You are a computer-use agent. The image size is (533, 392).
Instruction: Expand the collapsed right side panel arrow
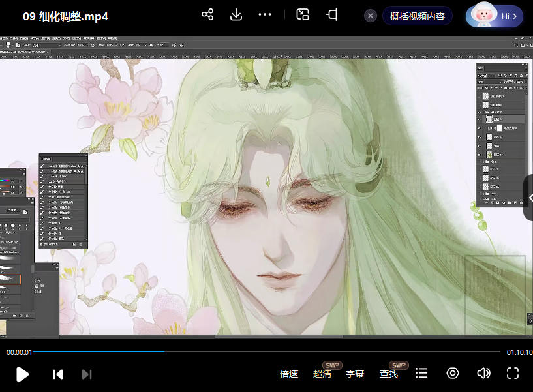(529, 198)
